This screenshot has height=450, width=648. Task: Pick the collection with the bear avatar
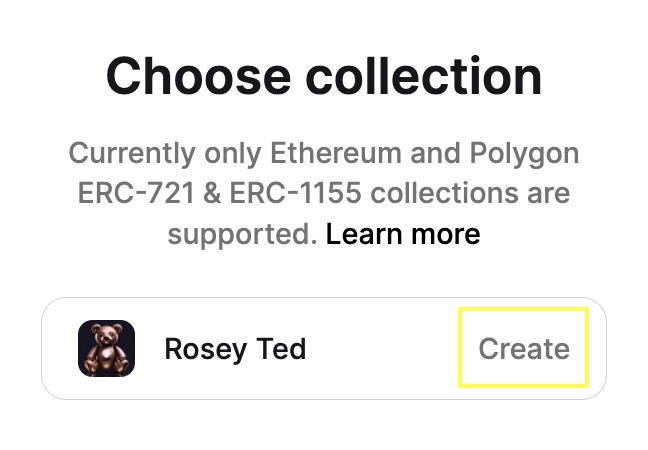(324, 348)
